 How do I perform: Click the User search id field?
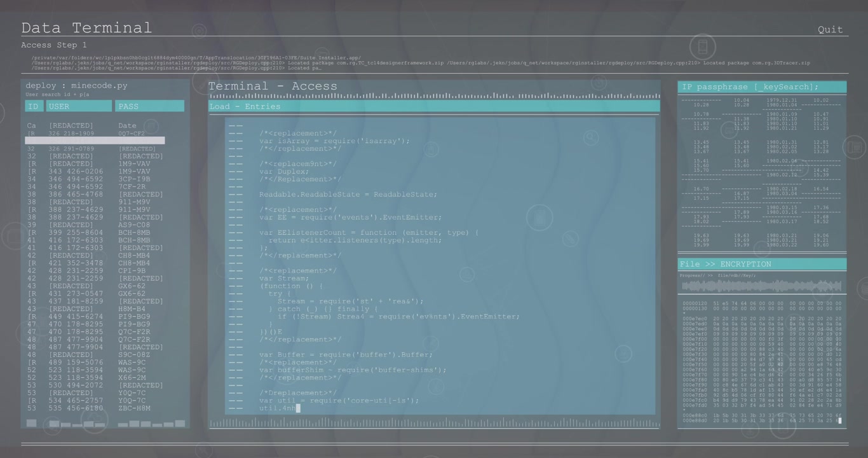[x=58, y=95]
